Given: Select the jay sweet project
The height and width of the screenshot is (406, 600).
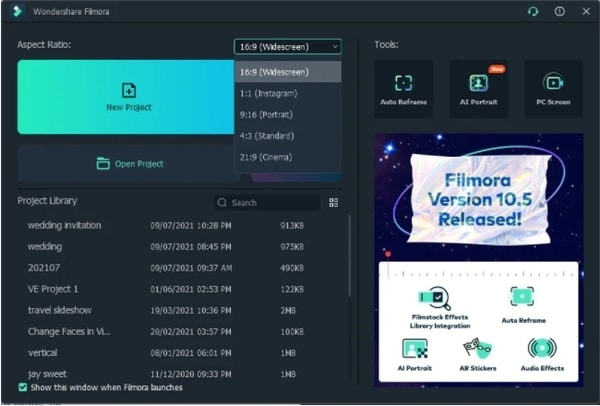Looking at the screenshot, I should [x=182, y=374].
